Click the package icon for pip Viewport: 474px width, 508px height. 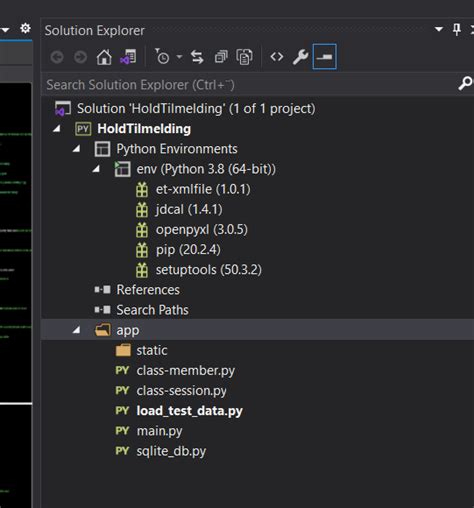point(142,250)
